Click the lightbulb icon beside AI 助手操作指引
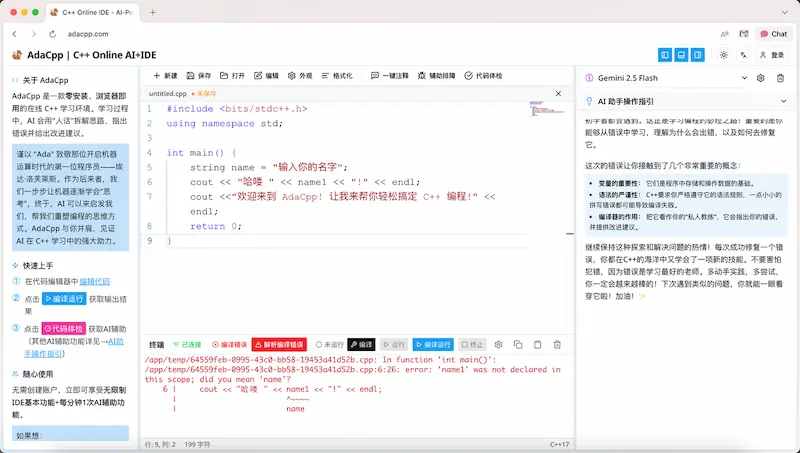The image size is (800, 453). point(589,101)
